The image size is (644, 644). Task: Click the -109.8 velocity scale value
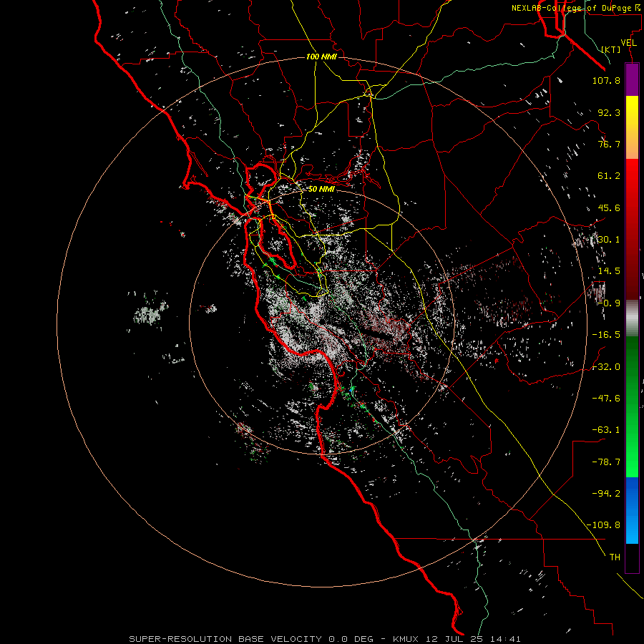point(603,525)
